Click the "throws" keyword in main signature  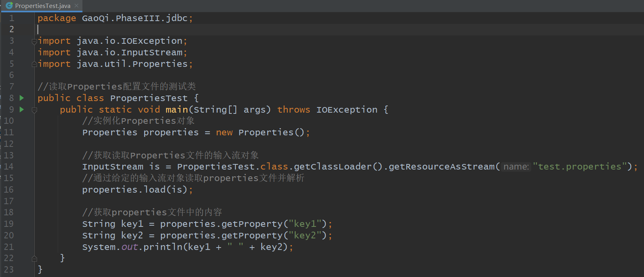(294, 110)
